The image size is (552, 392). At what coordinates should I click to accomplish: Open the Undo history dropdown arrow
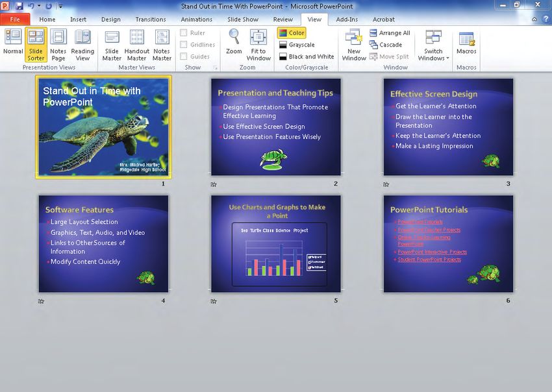(39, 6)
